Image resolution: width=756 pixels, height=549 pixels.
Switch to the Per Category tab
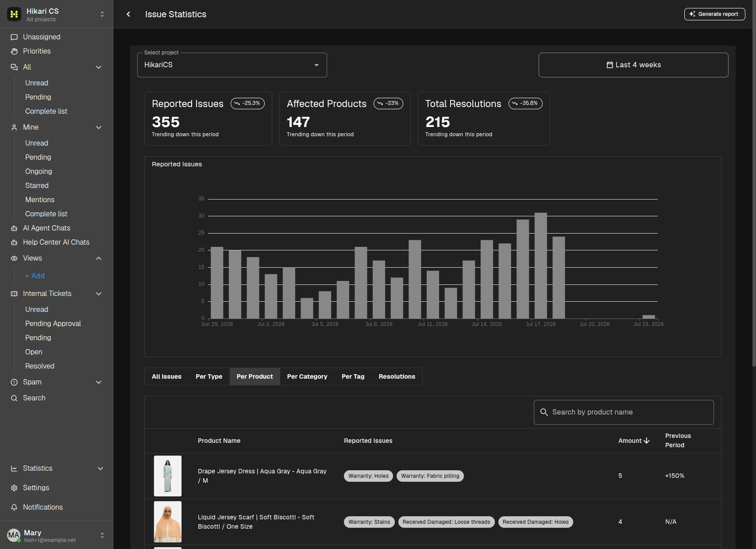click(x=307, y=376)
